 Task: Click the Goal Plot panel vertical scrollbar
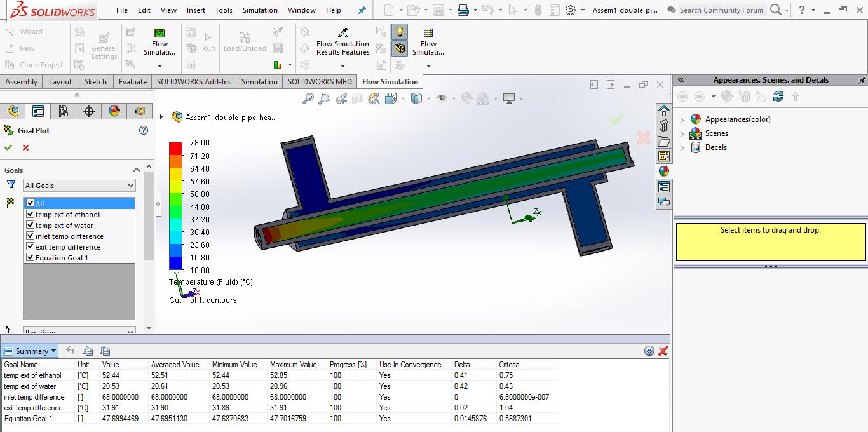click(149, 216)
